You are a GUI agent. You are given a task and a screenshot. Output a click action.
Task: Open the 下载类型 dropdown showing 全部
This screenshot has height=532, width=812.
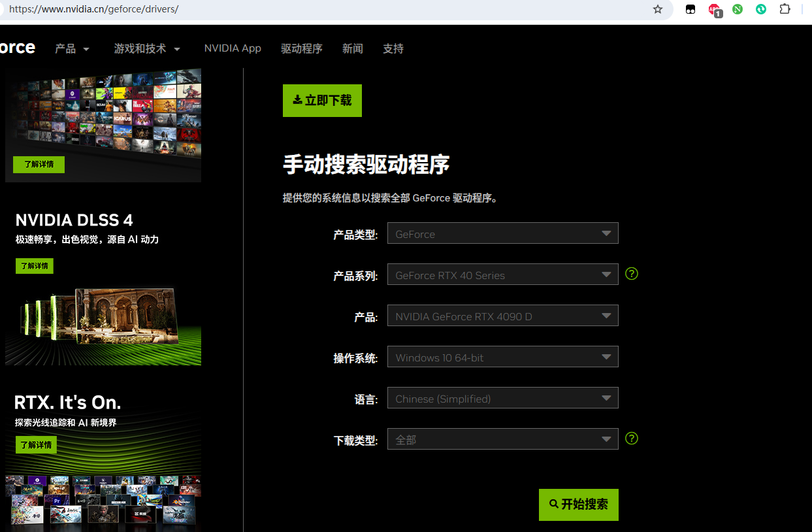[502, 439]
